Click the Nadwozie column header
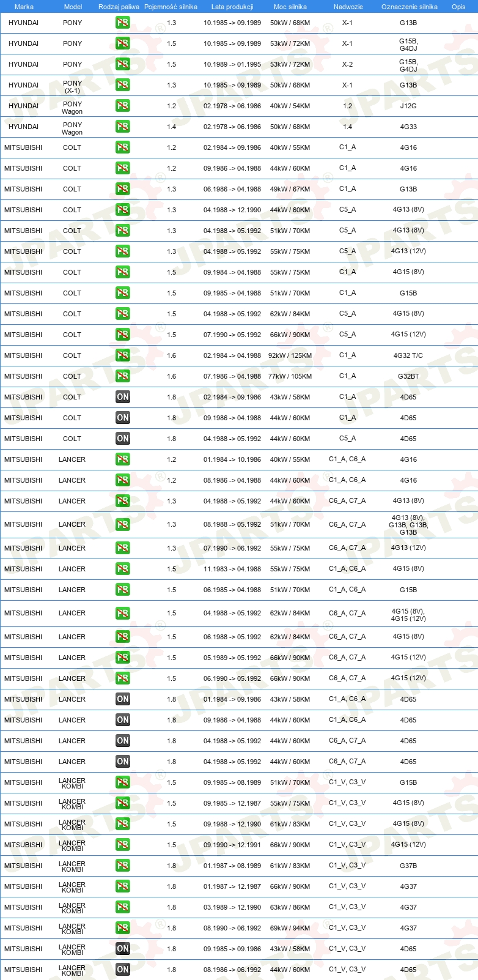The height and width of the screenshot is (980, 478). click(x=348, y=7)
